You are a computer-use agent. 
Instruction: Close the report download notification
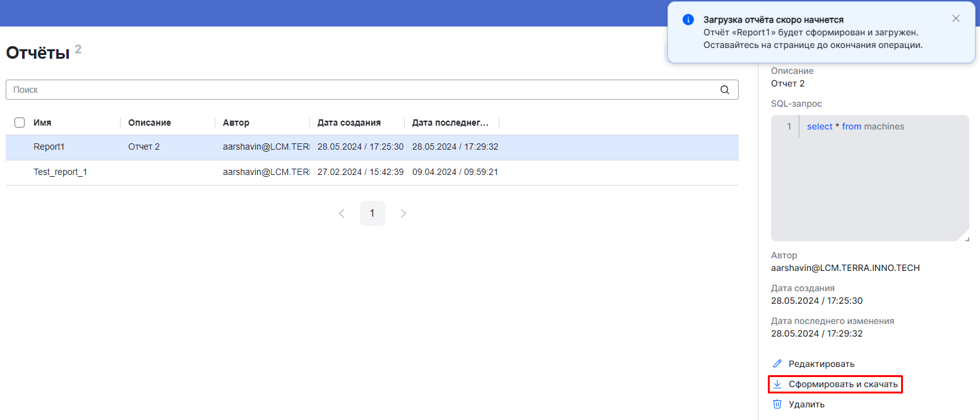tap(955, 18)
